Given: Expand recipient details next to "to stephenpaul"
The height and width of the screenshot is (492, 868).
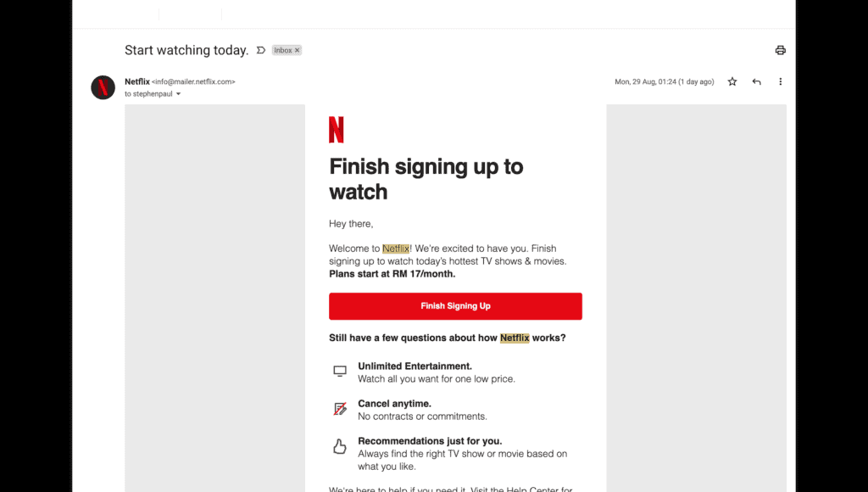Looking at the screenshot, I should pyautogui.click(x=178, y=94).
